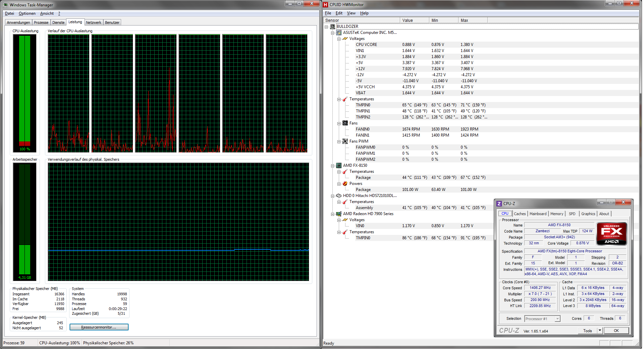Click the Voltages icon under AMD Radeon
Screen dimensions: 644x349
345,220
